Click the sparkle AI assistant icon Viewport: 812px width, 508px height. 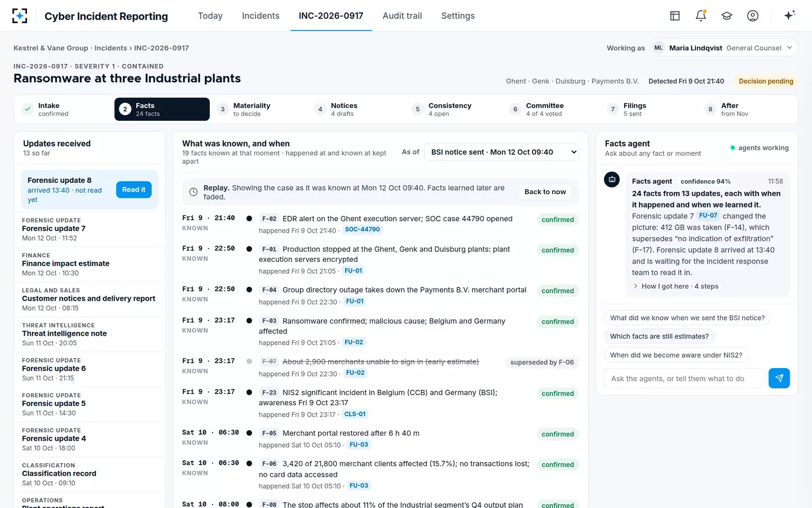click(x=789, y=15)
